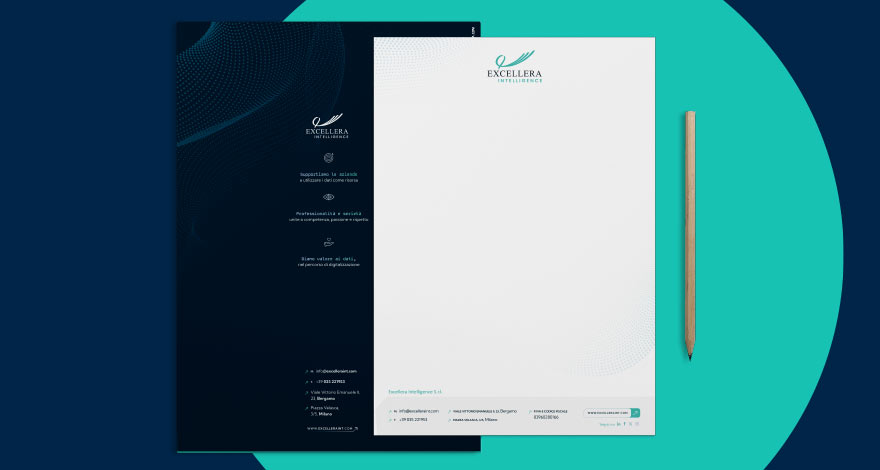Image resolution: width=880 pixels, height=470 pixels.
Task: Click the info email address on the white letterhead
Action: point(419,411)
